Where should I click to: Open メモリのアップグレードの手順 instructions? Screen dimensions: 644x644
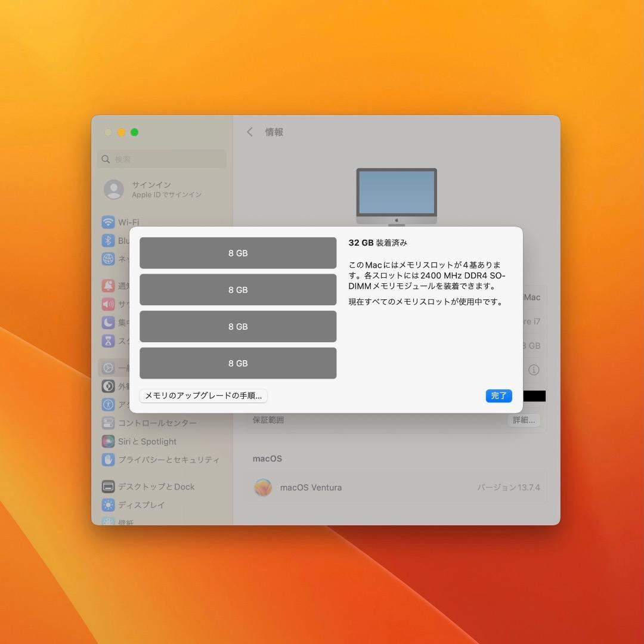pos(203,396)
